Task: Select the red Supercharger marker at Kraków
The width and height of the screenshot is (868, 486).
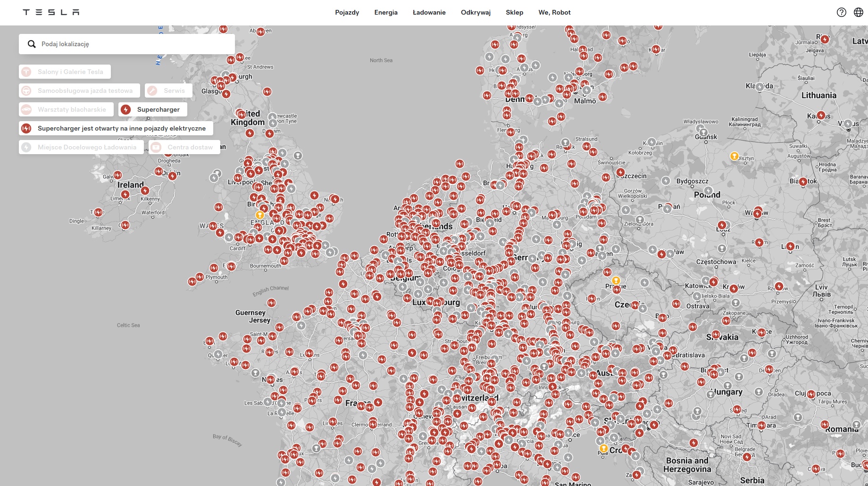Action: pos(734,288)
